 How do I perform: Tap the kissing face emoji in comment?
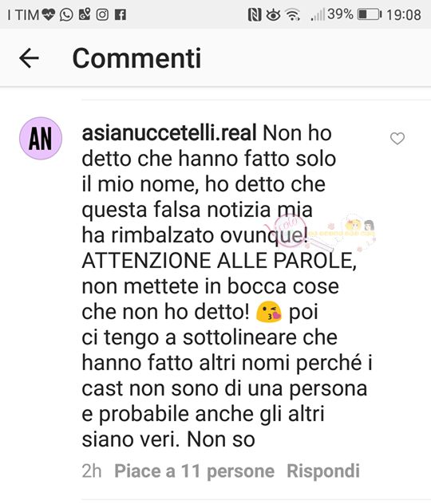269,312
